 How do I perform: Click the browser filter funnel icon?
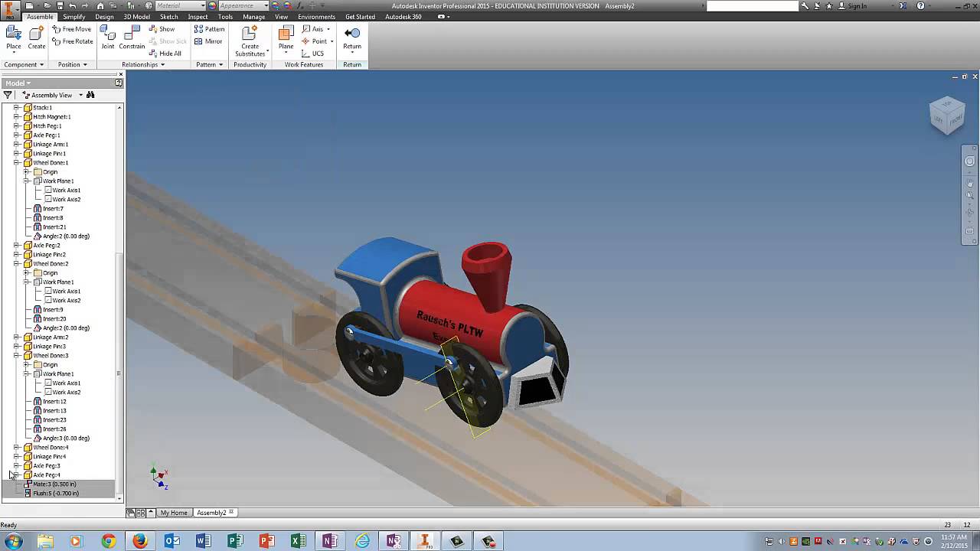click(8, 95)
